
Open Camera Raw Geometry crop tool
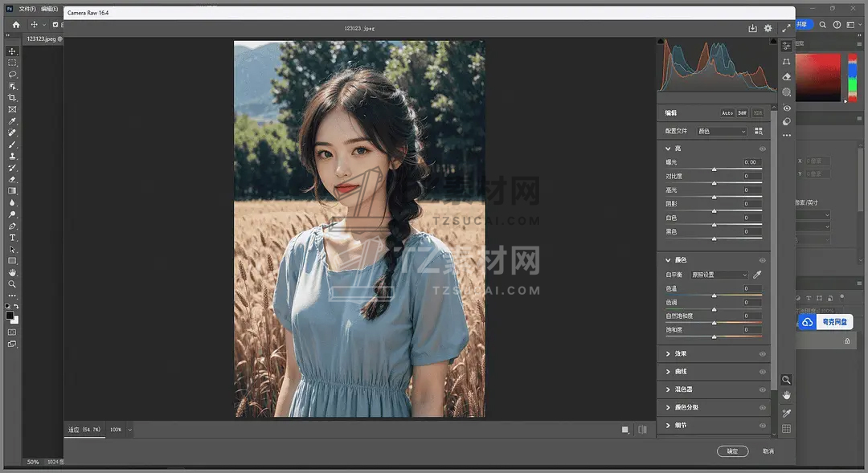click(786, 61)
